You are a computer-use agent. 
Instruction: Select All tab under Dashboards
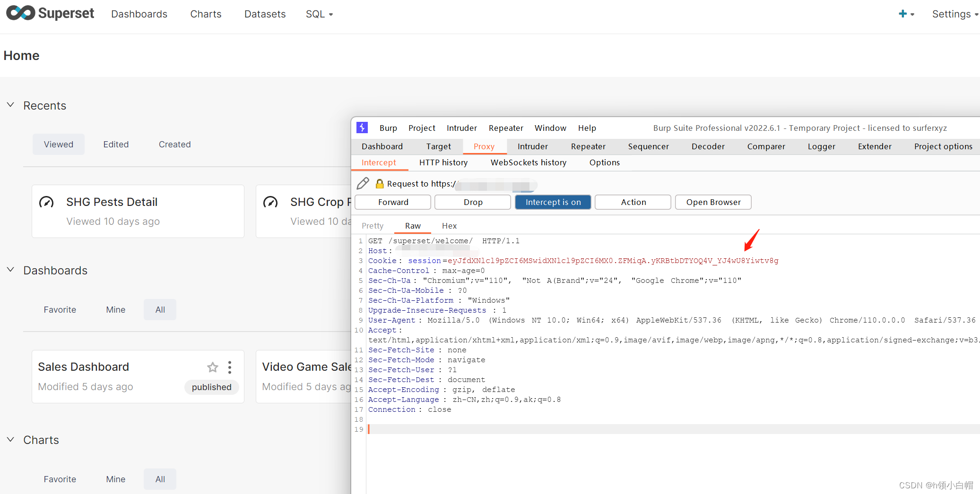point(160,309)
